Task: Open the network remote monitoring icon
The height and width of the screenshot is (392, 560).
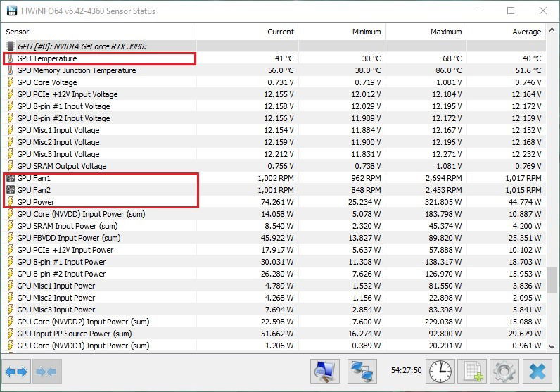Action: click(x=362, y=372)
